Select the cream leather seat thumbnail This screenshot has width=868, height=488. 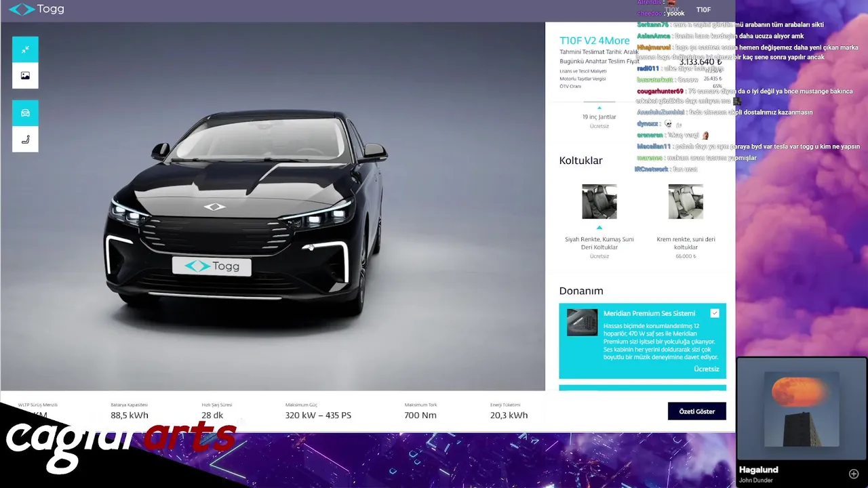point(686,201)
